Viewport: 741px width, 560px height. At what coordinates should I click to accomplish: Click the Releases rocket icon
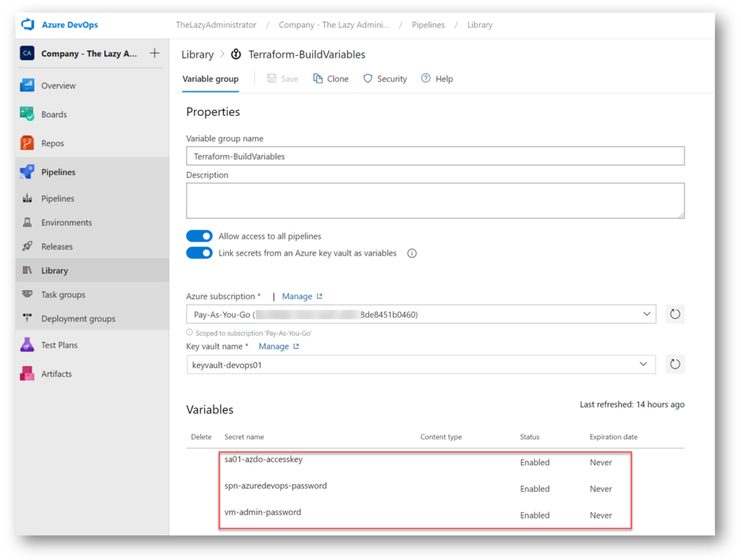27,246
